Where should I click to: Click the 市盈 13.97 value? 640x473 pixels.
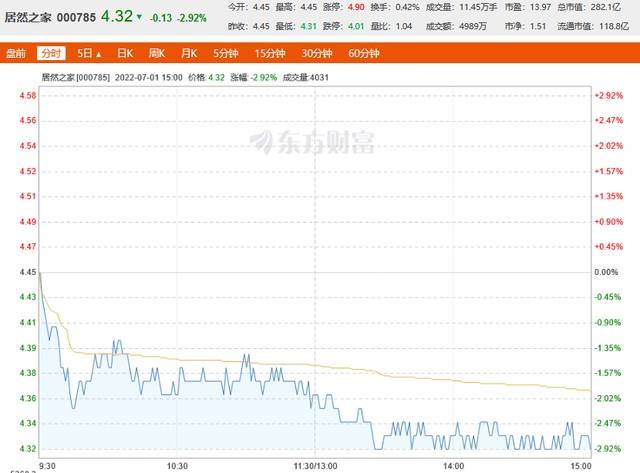[540, 7]
